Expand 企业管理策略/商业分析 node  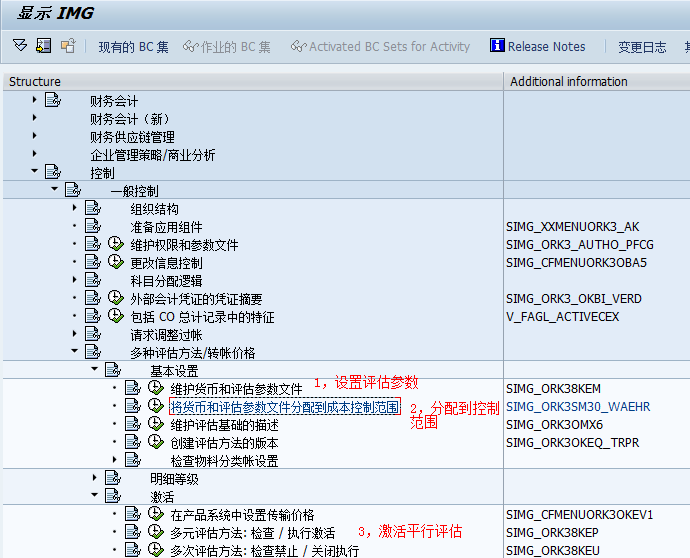pyautogui.click(x=34, y=154)
